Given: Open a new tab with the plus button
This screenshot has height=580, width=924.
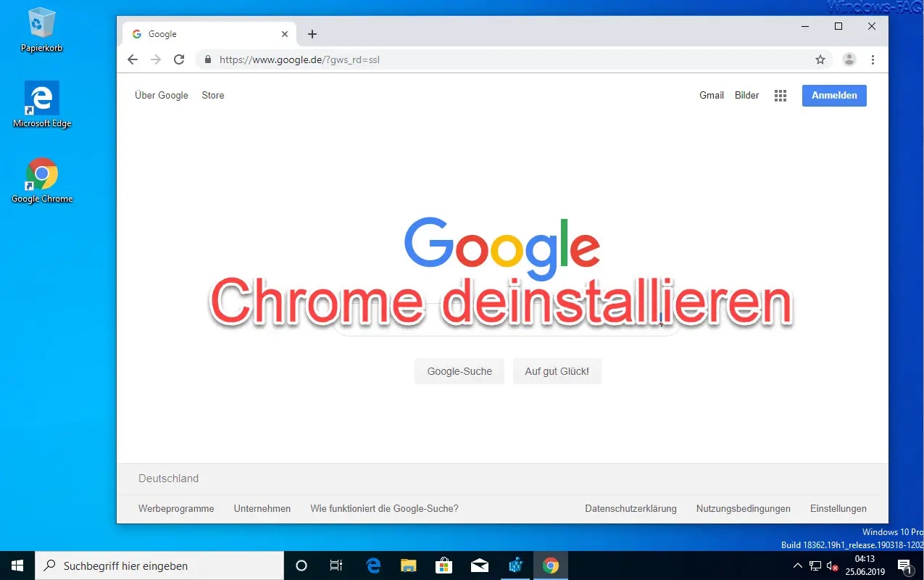Looking at the screenshot, I should [x=312, y=33].
